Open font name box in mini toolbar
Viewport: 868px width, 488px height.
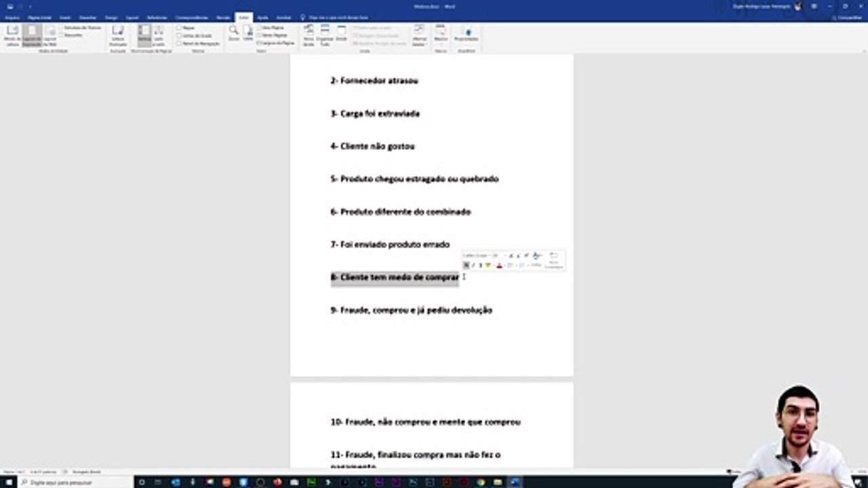pyautogui.click(x=476, y=256)
